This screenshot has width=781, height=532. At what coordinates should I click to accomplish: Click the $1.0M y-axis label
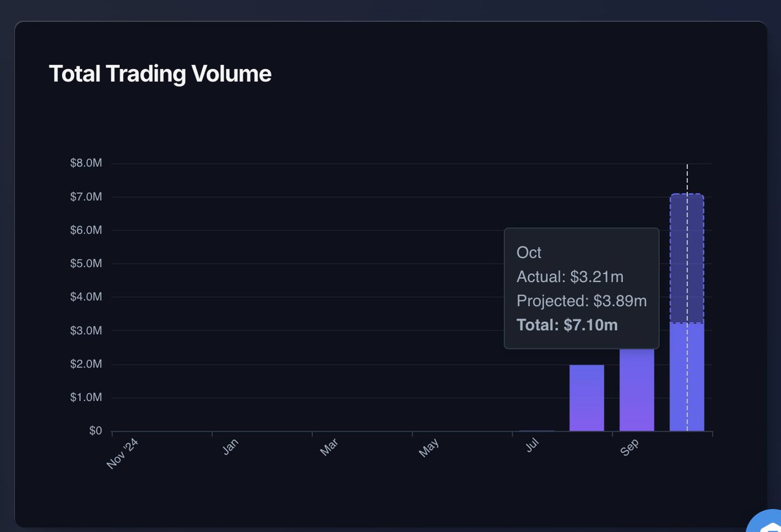86,398
